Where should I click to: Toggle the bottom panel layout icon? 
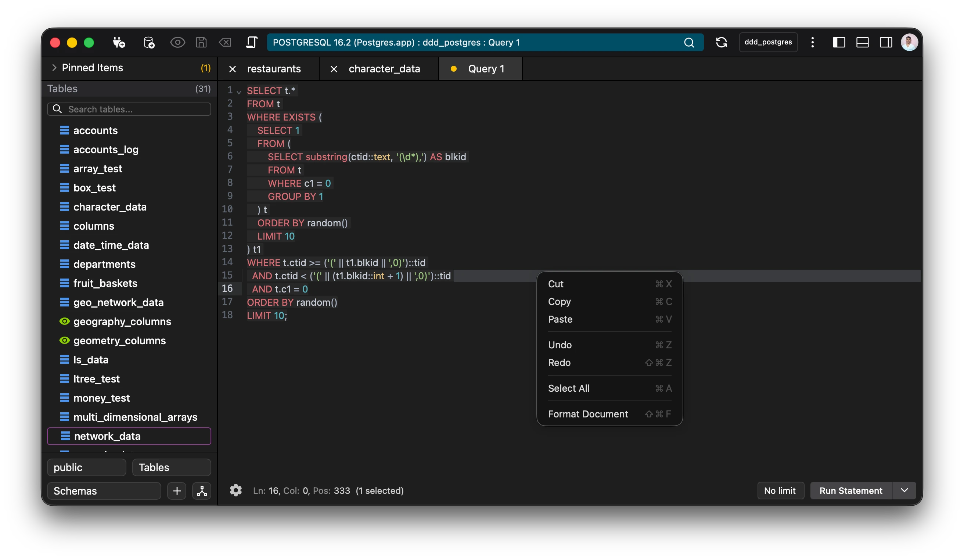pyautogui.click(x=862, y=42)
